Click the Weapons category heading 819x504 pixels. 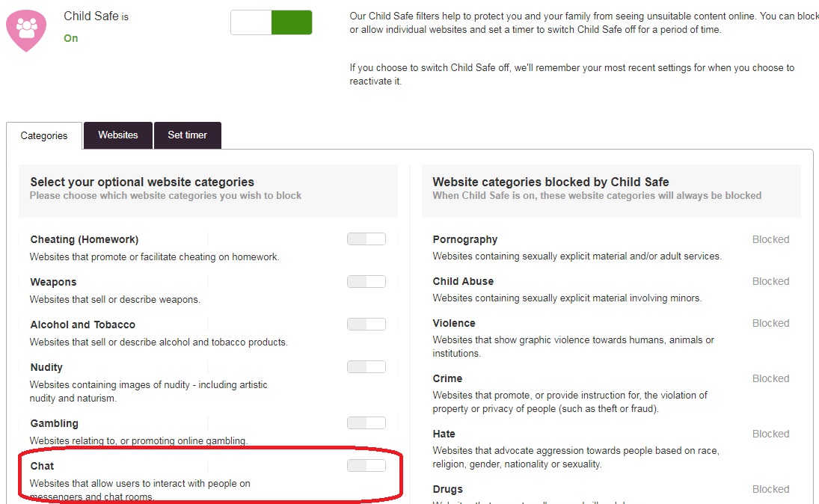click(x=52, y=282)
